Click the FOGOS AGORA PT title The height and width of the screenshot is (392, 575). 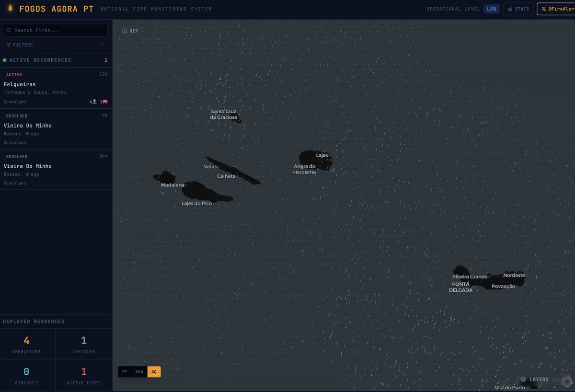tap(57, 9)
